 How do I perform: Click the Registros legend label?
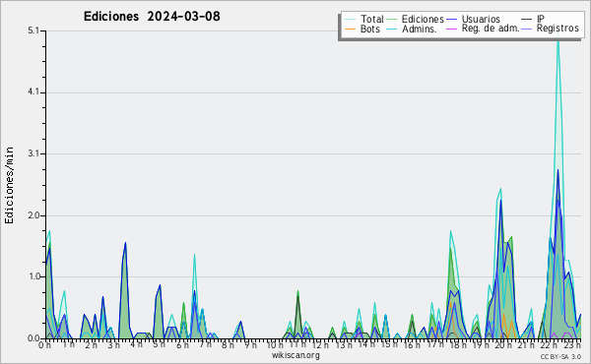[x=558, y=29]
